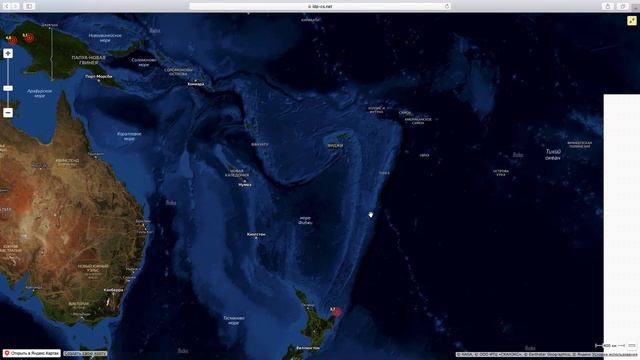
Task: Click the Solomon Sea label
Action: [144, 62]
